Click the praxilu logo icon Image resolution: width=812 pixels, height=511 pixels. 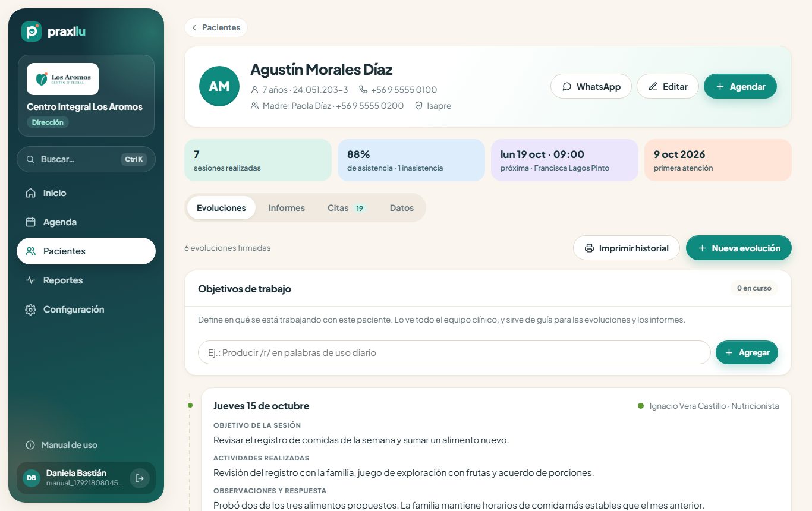32,31
